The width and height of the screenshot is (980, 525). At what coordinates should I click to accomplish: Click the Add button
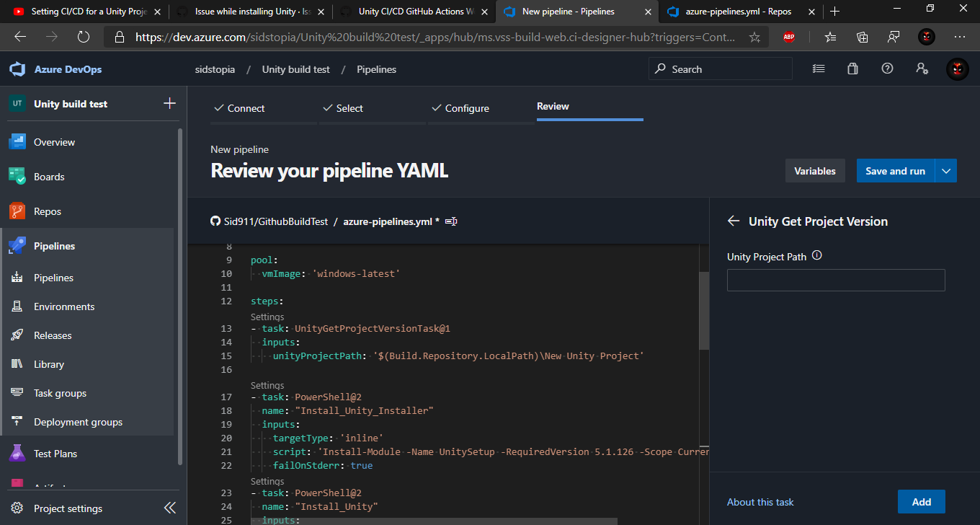921,502
